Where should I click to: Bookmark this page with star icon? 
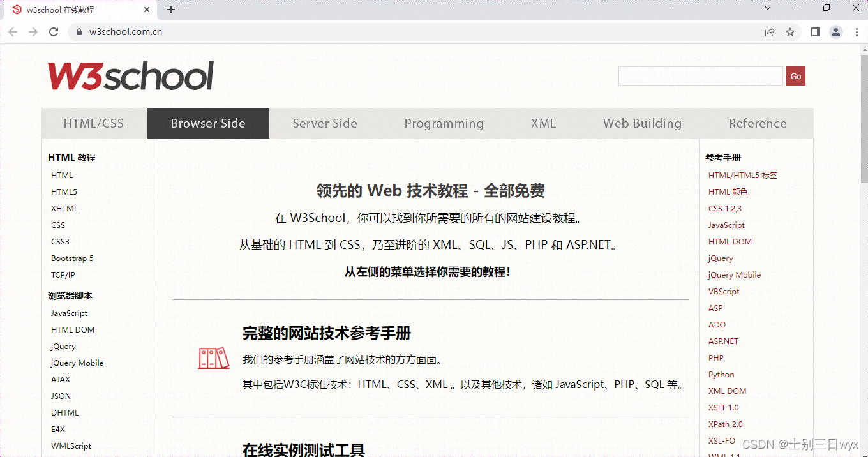790,32
